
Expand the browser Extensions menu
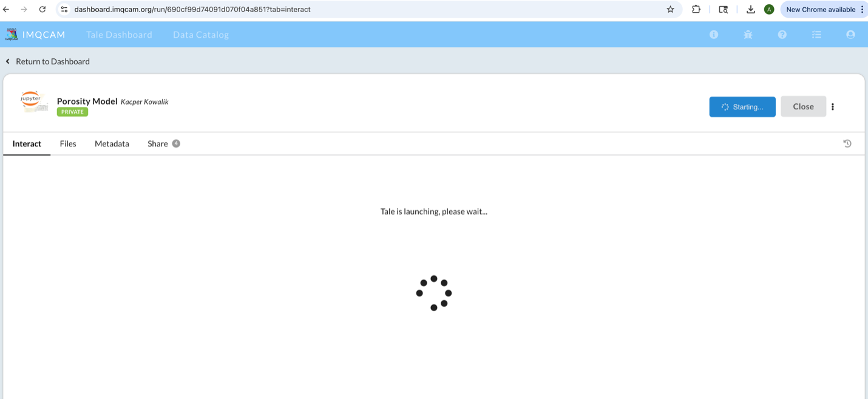(x=696, y=9)
